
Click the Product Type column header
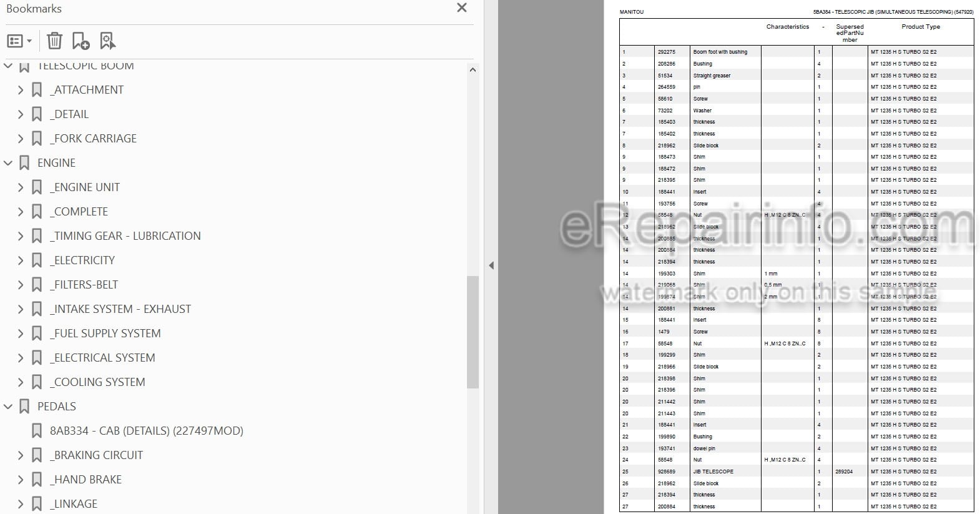click(920, 27)
